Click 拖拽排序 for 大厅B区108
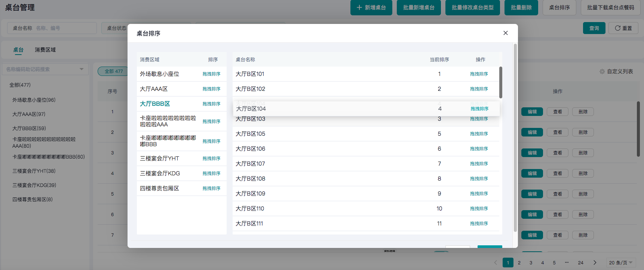This screenshot has height=270, width=644. (479, 179)
